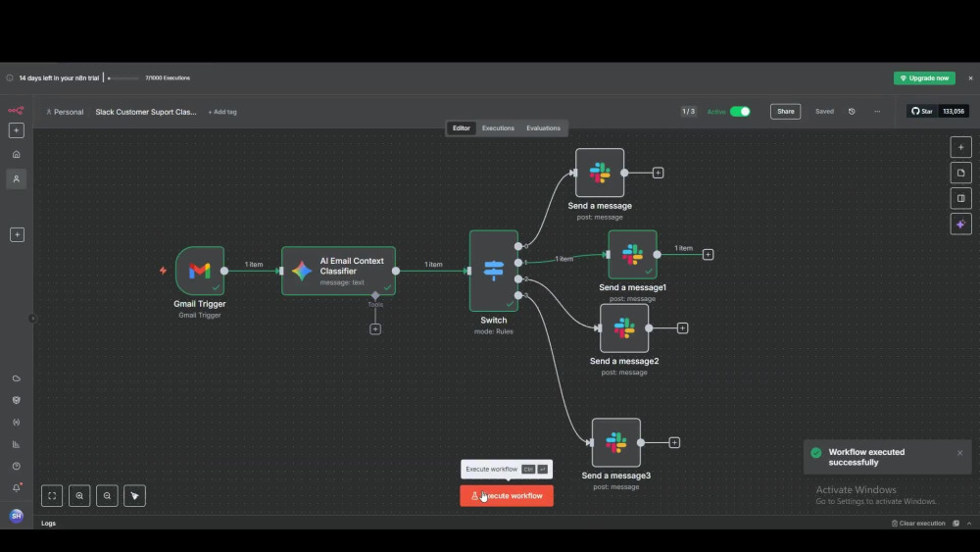The width and height of the screenshot is (980, 552).
Task: Click the Switch output 3 connector dot
Action: pyautogui.click(x=518, y=295)
